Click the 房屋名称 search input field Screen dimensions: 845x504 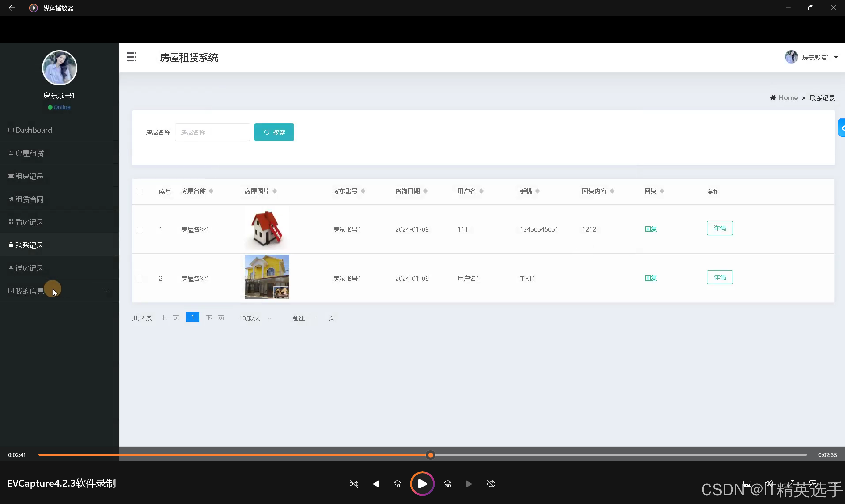(x=212, y=132)
